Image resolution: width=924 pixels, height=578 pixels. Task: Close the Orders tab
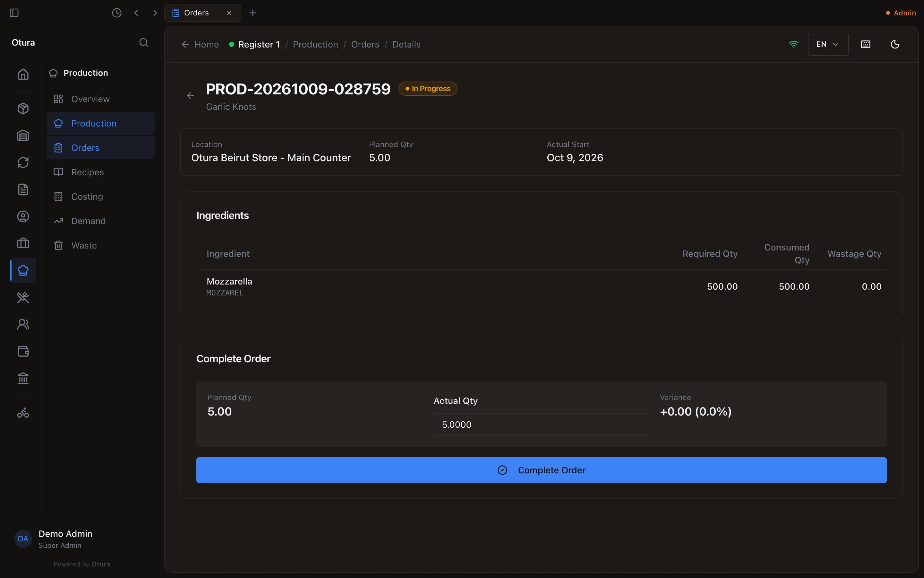(x=229, y=13)
